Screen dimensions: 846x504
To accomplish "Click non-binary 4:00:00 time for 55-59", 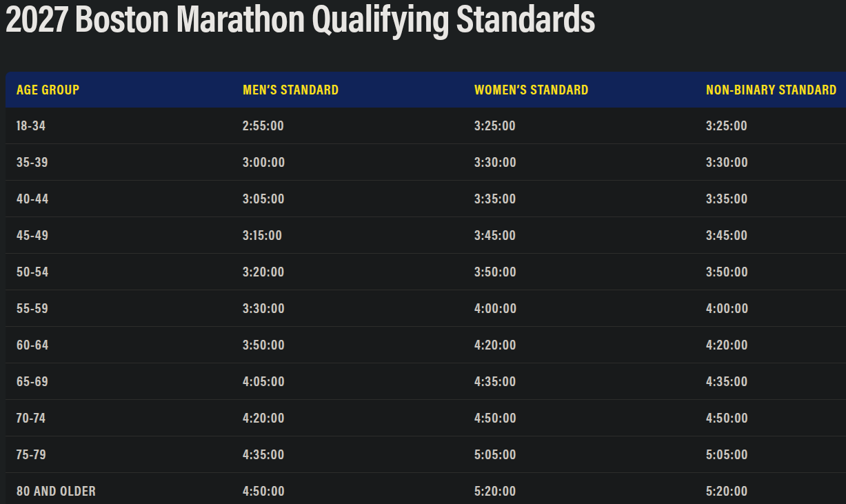I will click(x=727, y=309).
